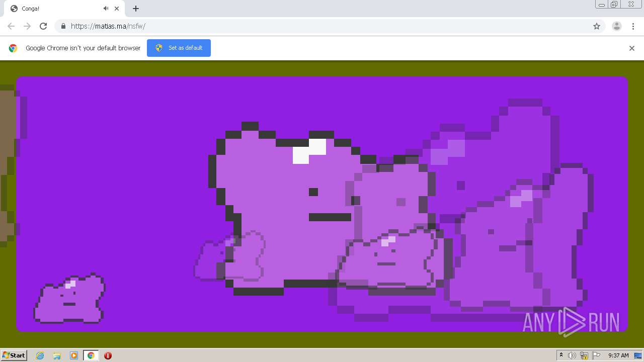Screen dimensions: 644x362
Task: Launch Internet Explorer from taskbar
Action: 40,355
